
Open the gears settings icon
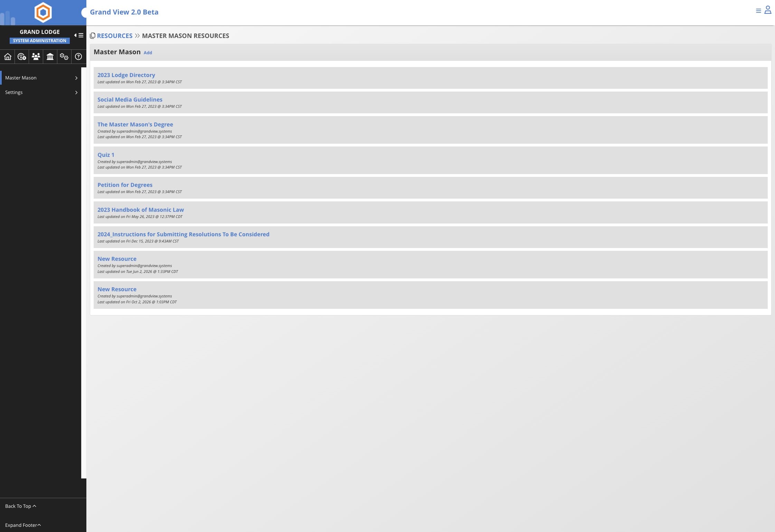(64, 57)
